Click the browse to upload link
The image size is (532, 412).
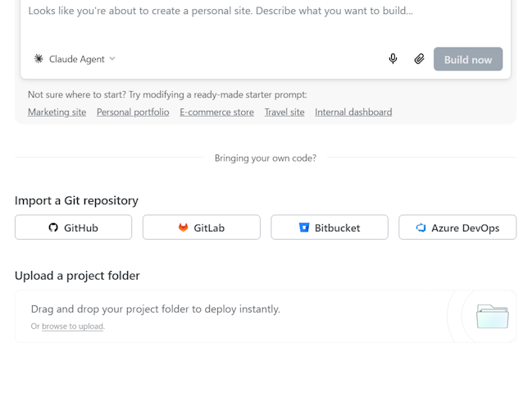coord(73,327)
